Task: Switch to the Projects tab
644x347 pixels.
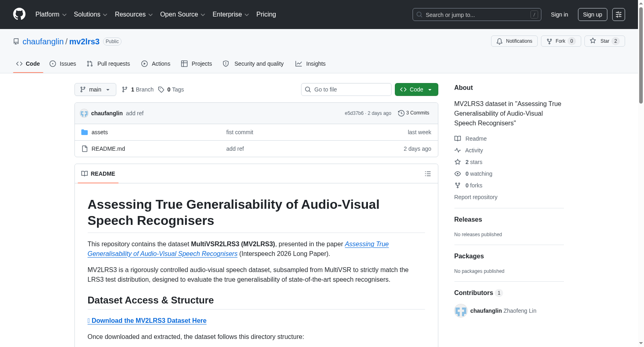Action: 196,64
